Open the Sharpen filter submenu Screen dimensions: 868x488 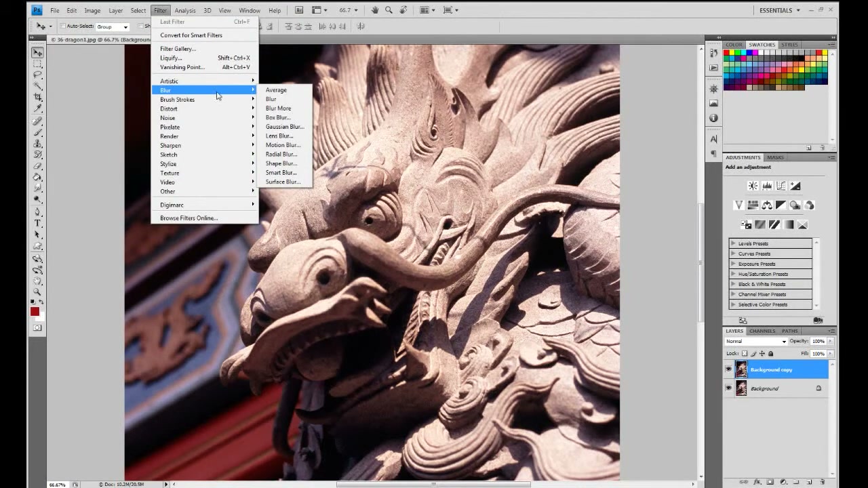(204, 146)
